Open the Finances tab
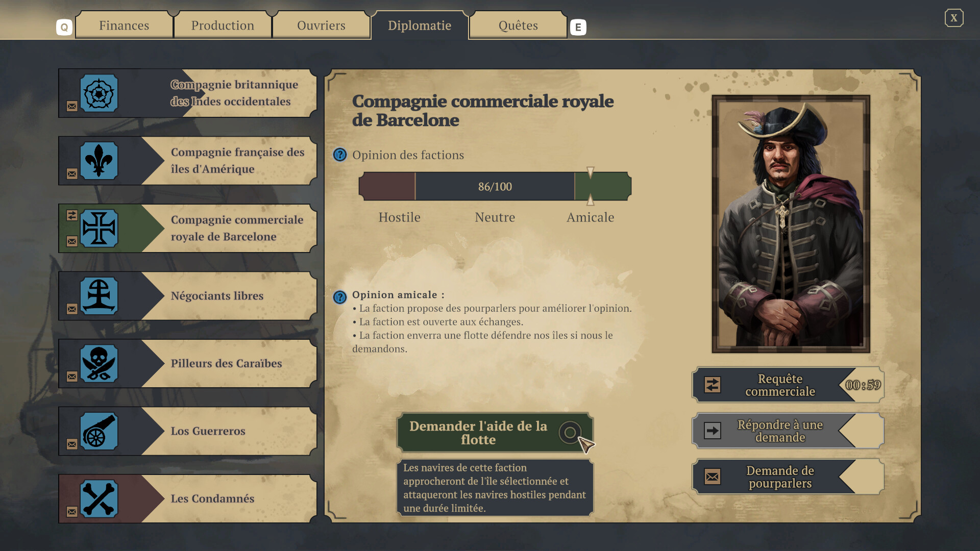This screenshot has width=980, height=551. click(x=124, y=26)
